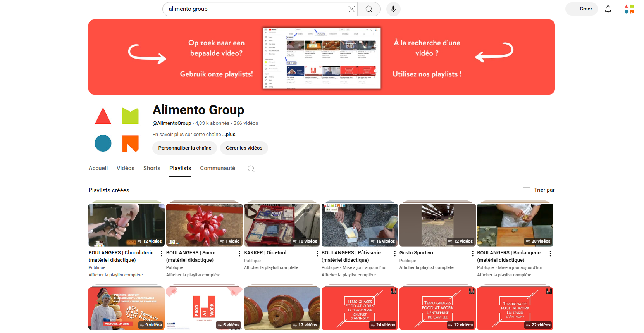Search within channel using magnifier icon
This screenshot has width=644, height=333.
251,169
